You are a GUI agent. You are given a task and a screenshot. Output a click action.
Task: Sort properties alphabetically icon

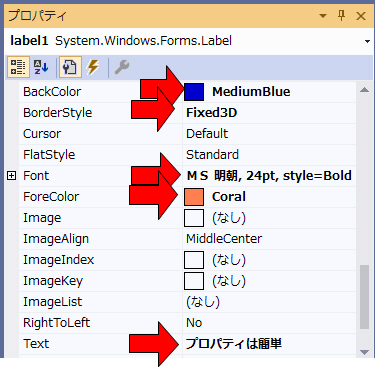41,67
